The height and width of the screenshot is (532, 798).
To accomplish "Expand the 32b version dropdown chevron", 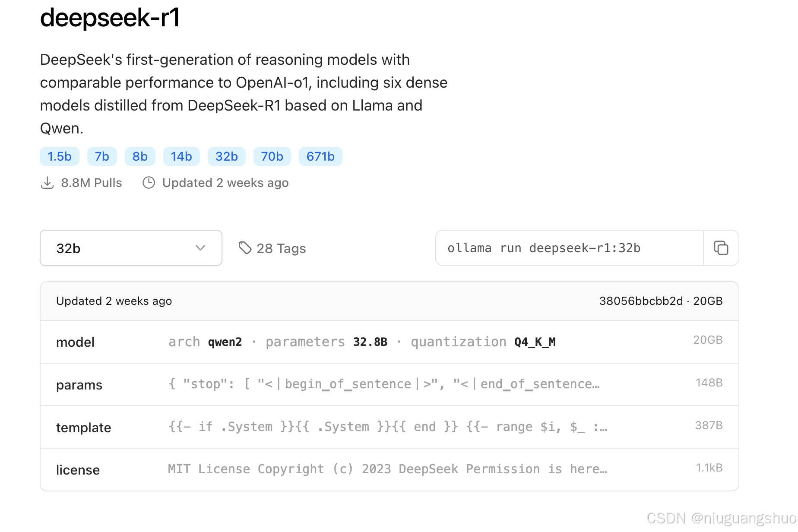I will pyautogui.click(x=200, y=248).
